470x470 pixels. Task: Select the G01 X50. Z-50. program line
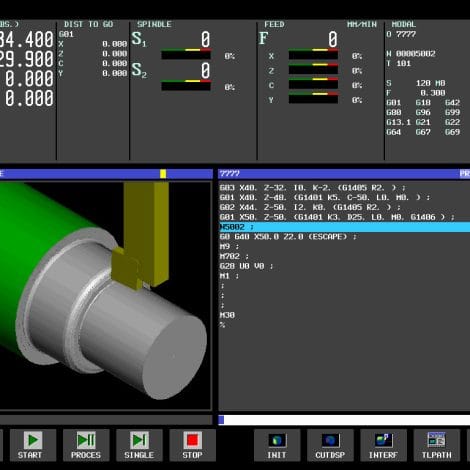[x=337, y=217]
